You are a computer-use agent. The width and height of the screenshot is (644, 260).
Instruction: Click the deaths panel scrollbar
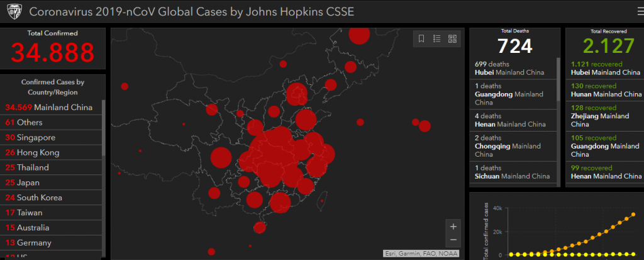[x=558, y=79]
